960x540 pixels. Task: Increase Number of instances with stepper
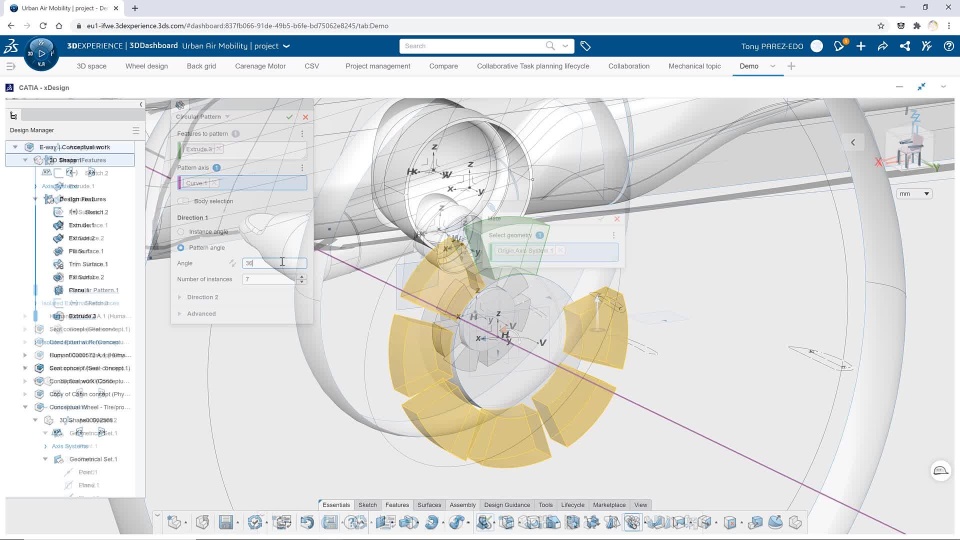coord(302,276)
